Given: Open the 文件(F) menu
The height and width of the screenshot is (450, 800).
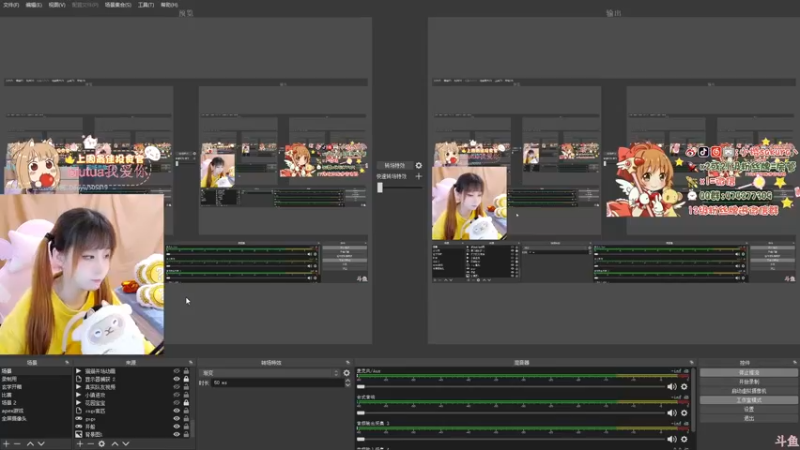Looking at the screenshot, I should click(x=11, y=5).
